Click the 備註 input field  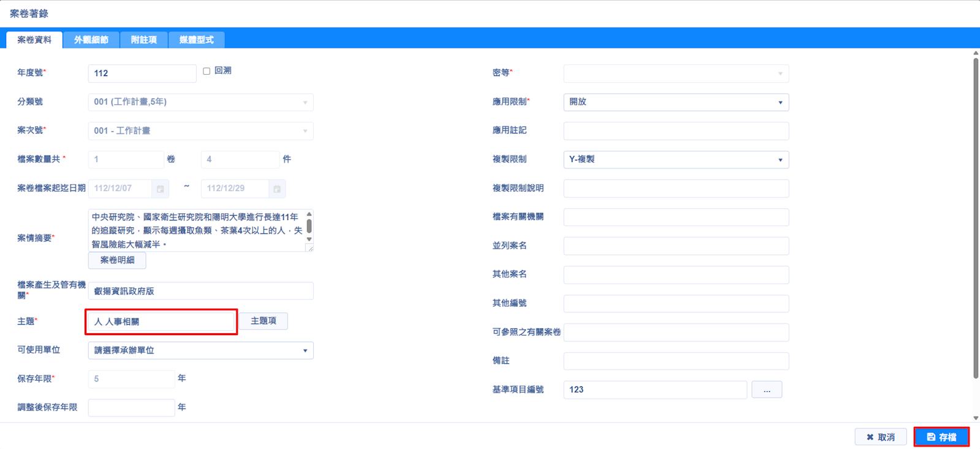[x=675, y=361]
